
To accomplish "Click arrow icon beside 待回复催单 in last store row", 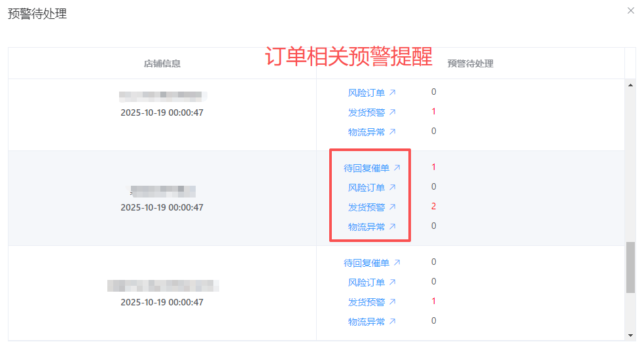I will pos(397,263).
